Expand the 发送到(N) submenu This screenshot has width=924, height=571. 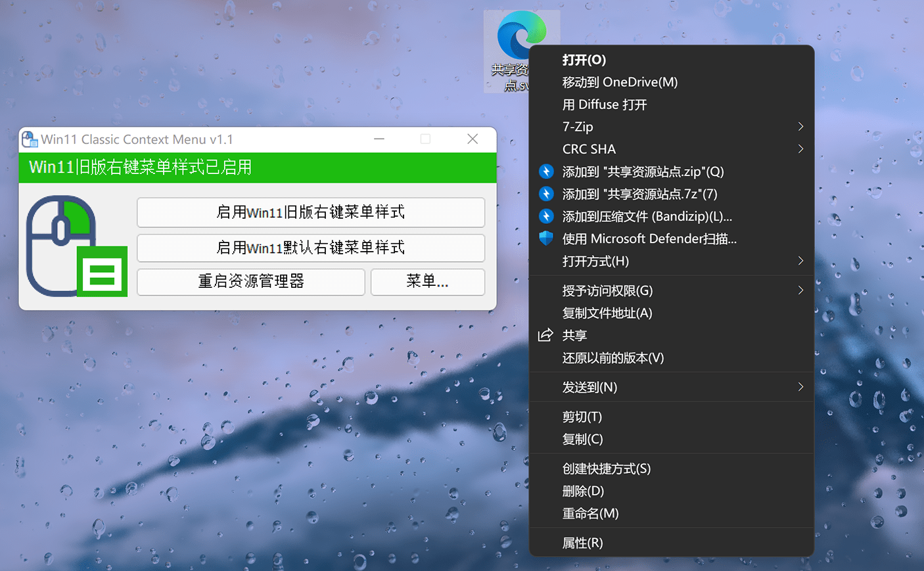(800, 387)
